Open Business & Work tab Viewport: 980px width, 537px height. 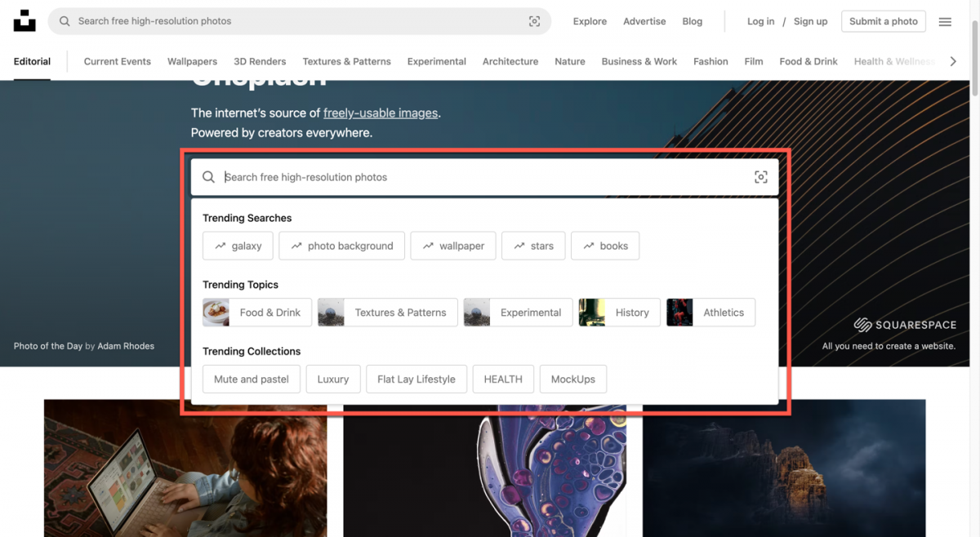click(x=639, y=61)
